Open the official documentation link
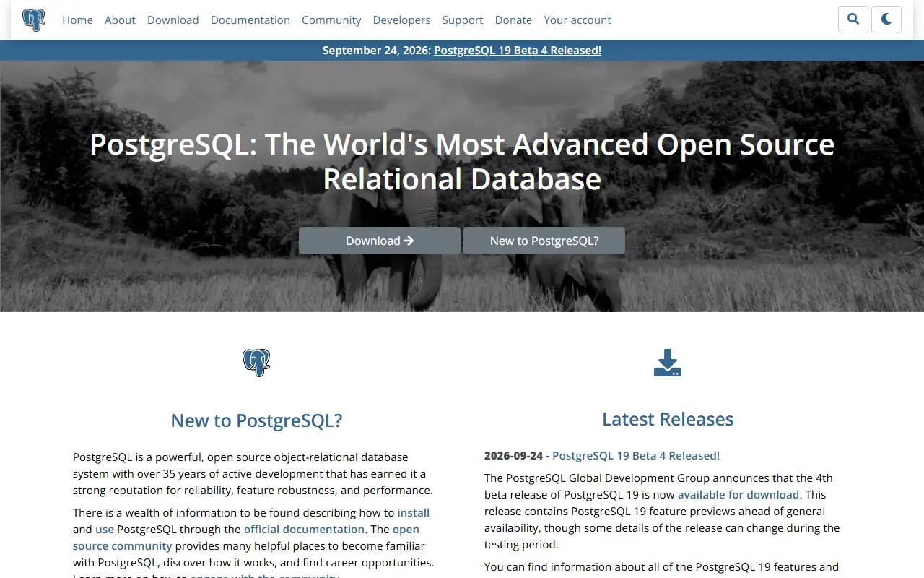 304,529
